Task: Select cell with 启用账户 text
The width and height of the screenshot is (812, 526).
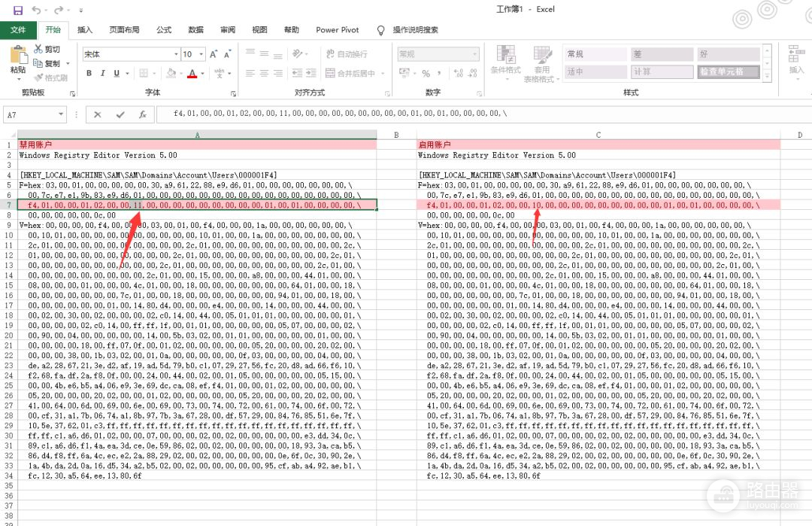Action: pos(598,144)
